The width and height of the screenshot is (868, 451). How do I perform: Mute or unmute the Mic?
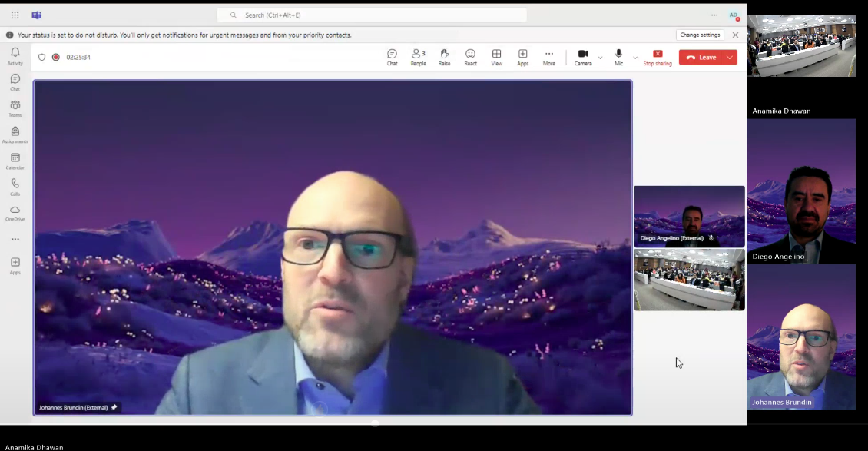(x=618, y=57)
